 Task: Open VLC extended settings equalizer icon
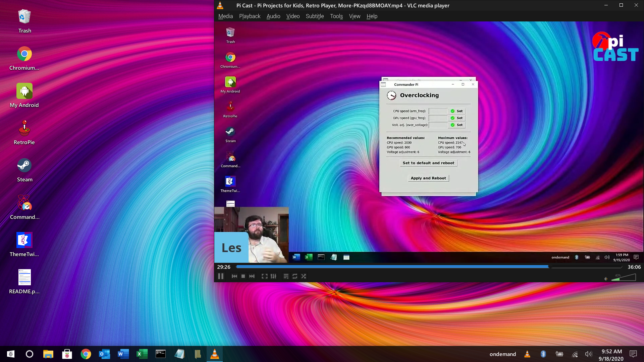click(273, 276)
